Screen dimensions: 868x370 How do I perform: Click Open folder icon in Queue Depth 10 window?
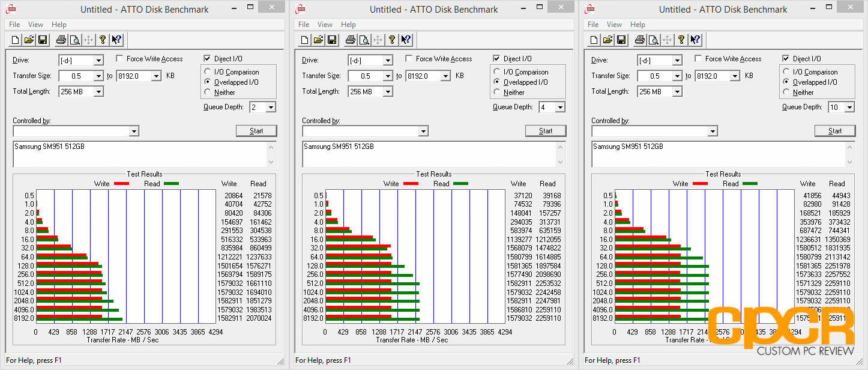(608, 40)
